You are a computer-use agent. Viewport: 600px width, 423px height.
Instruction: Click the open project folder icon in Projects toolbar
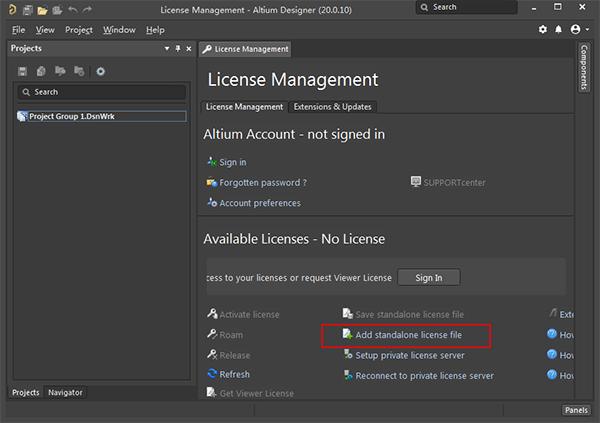pyautogui.click(x=60, y=71)
